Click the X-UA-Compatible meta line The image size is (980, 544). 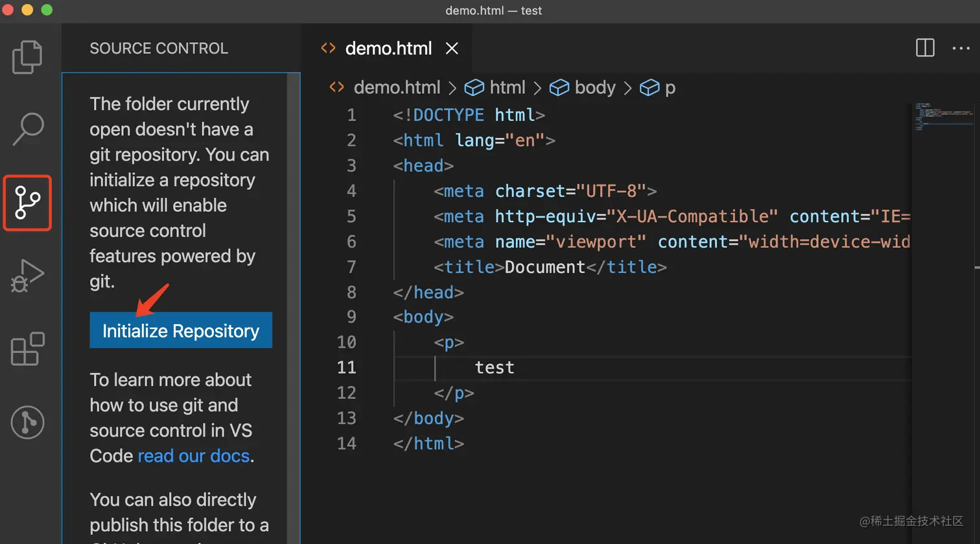672,216
